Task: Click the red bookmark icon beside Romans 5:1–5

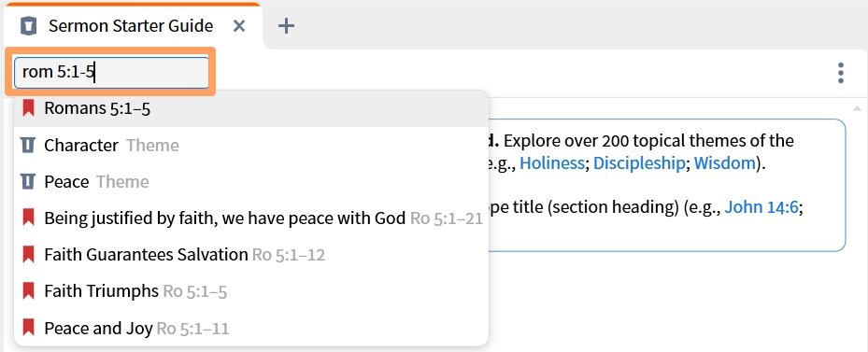Action: [x=28, y=108]
